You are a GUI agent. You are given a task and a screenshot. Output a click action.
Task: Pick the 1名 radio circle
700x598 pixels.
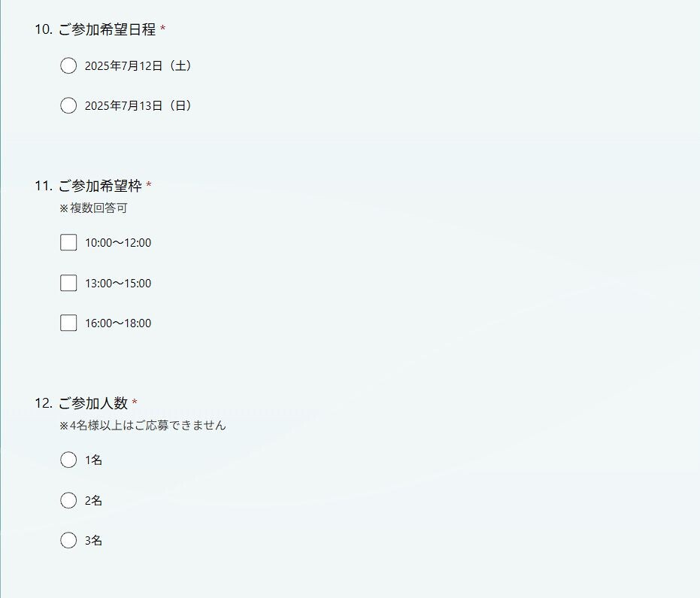(x=68, y=460)
